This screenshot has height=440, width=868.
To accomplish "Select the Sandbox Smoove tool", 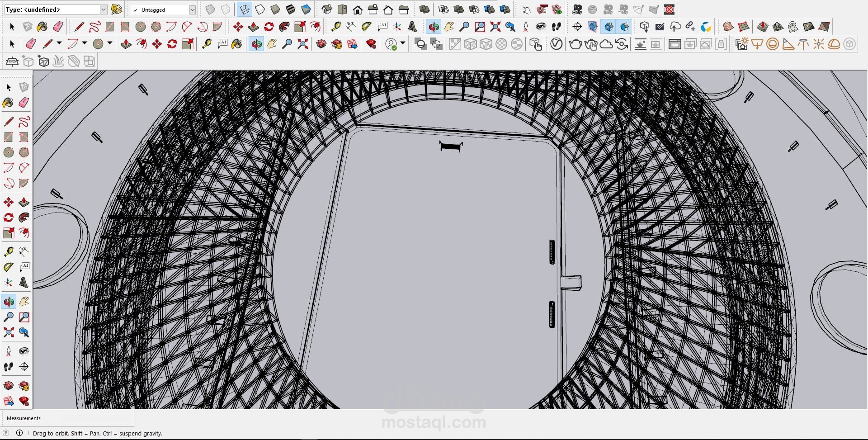I will (763, 27).
